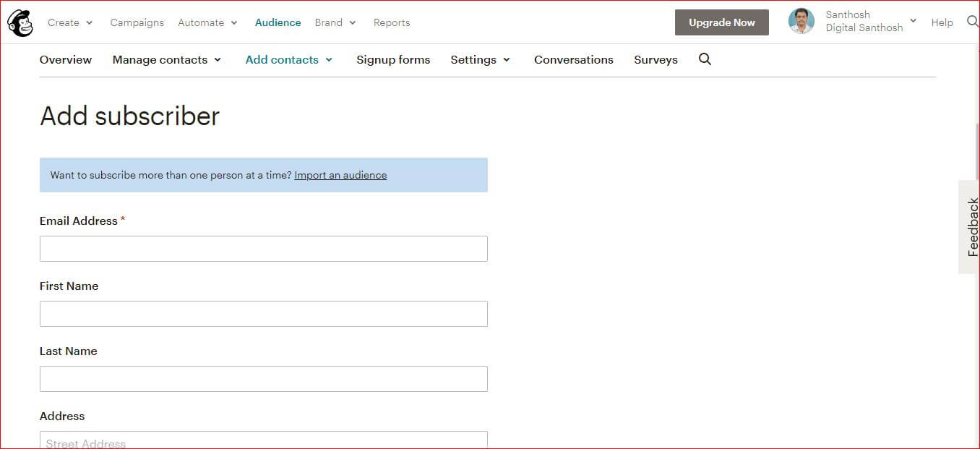Click the Upgrade Now button
The height and width of the screenshot is (449, 980).
click(x=722, y=22)
